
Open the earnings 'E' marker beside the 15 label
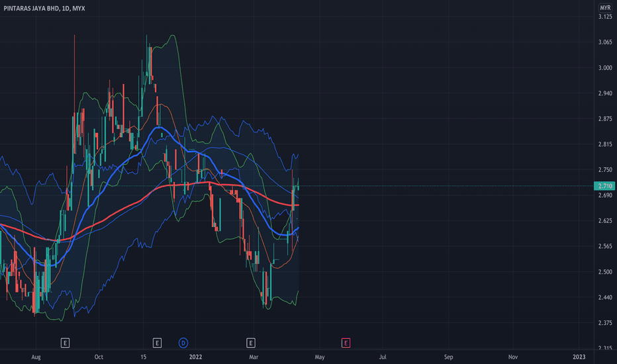(157, 343)
